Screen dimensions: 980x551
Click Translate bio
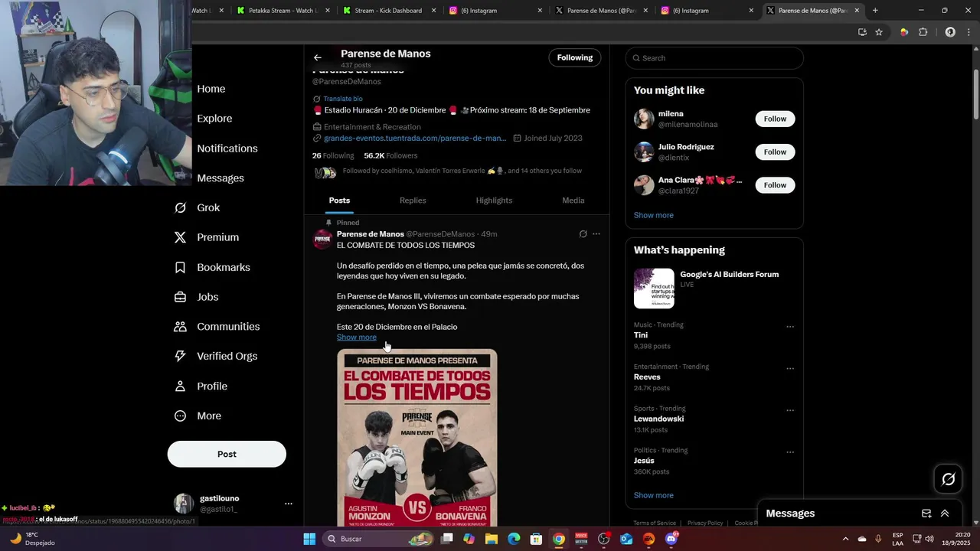(x=343, y=99)
